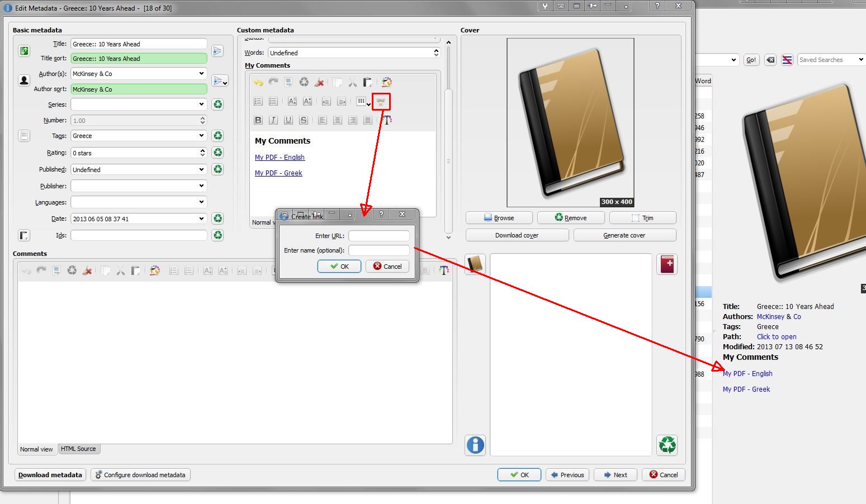The width and height of the screenshot is (866, 504).
Task: Align text right in My Comments
Action: [x=353, y=120]
